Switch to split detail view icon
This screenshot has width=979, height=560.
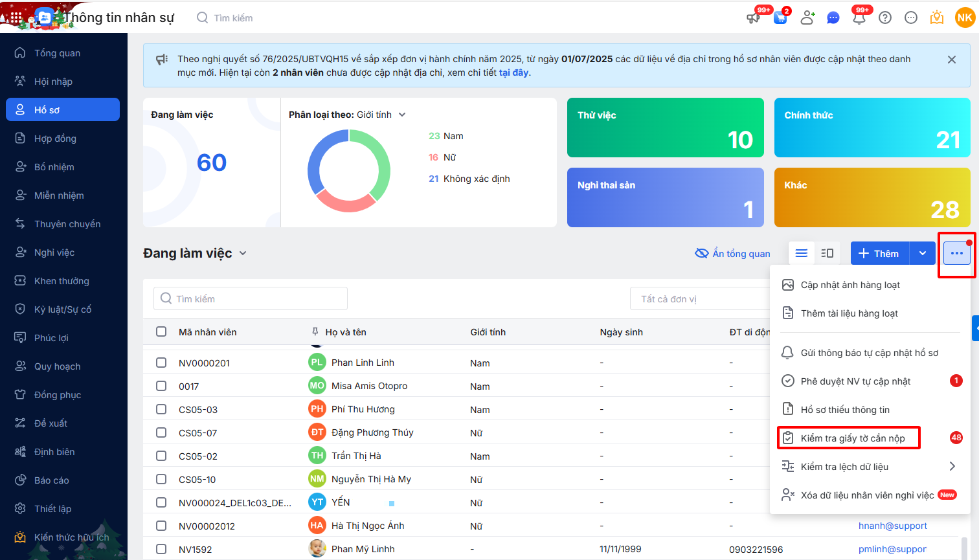(827, 253)
